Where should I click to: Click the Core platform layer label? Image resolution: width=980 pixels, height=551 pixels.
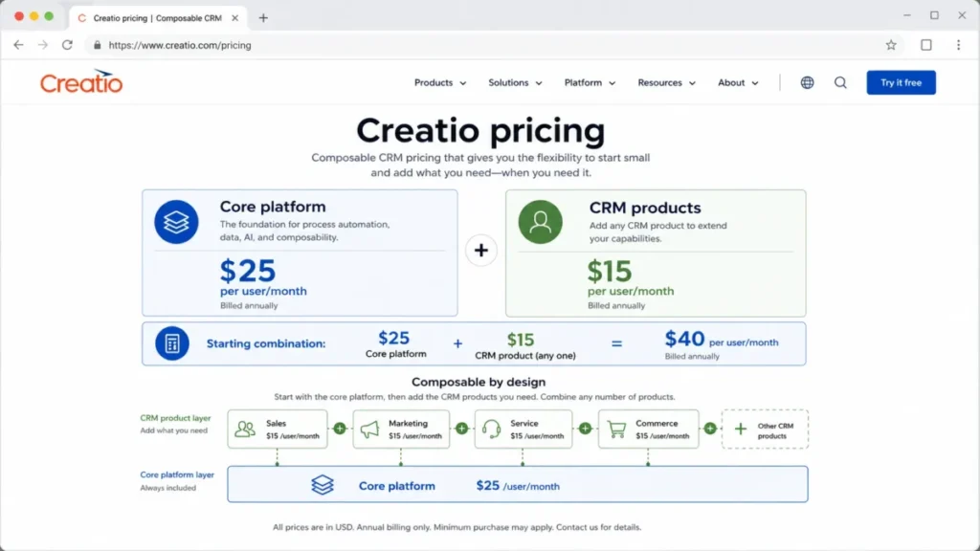point(177,474)
